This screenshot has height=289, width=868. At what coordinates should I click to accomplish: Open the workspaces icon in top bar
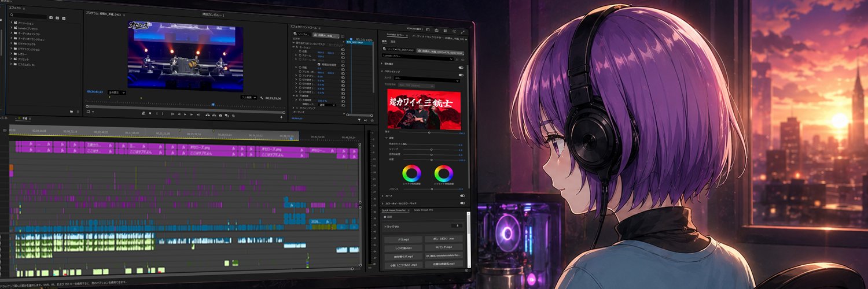click(428, 29)
